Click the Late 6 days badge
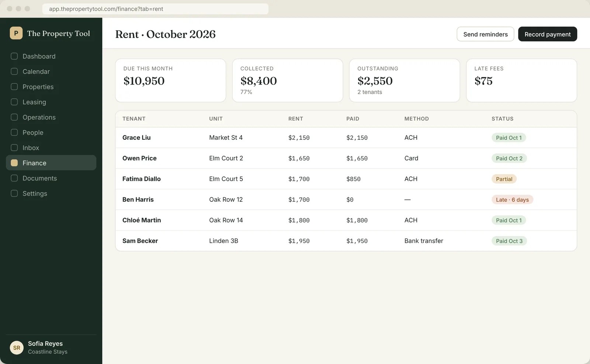The width and height of the screenshot is (590, 364). pyautogui.click(x=512, y=200)
